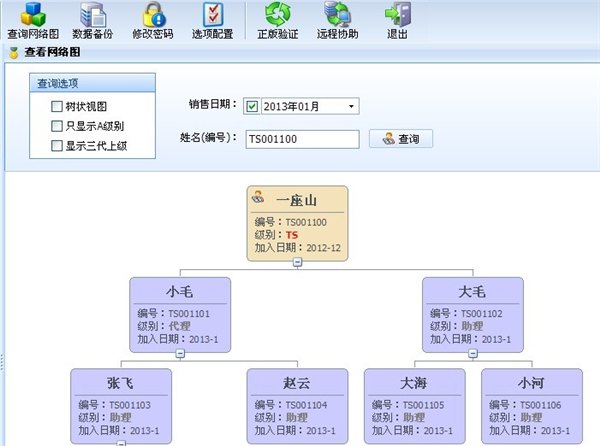Click the 查询选项 panel header
This screenshot has width=600, height=446.
(92, 83)
